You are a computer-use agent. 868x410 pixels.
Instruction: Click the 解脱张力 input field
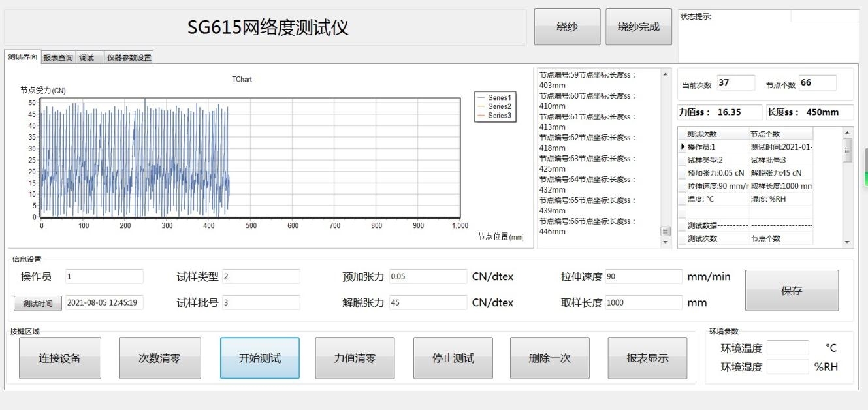[x=428, y=303]
